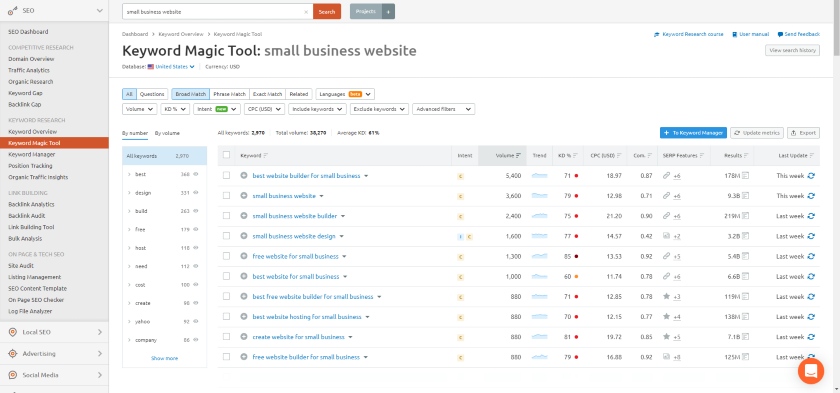
Task: Click link SERP feature icon in first keyword row
Action: (x=666, y=176)
